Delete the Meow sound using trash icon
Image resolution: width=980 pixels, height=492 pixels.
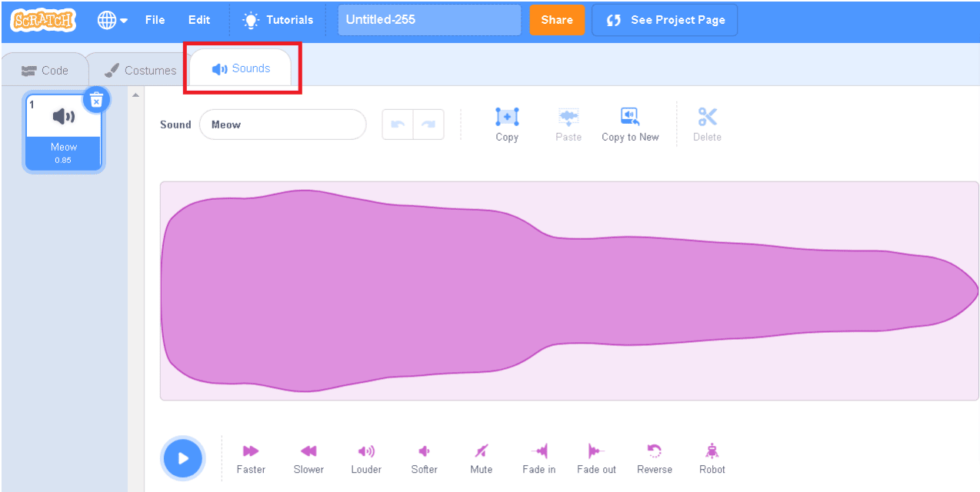95,99
